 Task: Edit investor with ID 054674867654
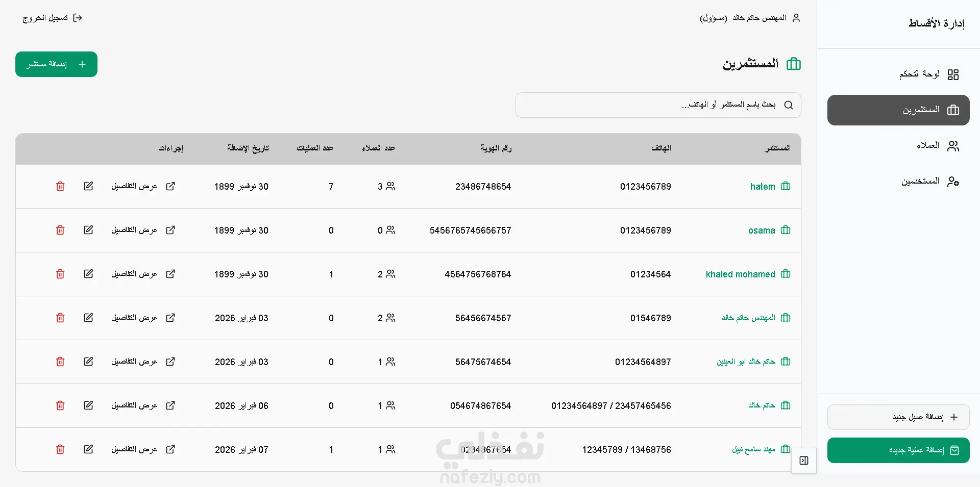click(x=88, y=405)
